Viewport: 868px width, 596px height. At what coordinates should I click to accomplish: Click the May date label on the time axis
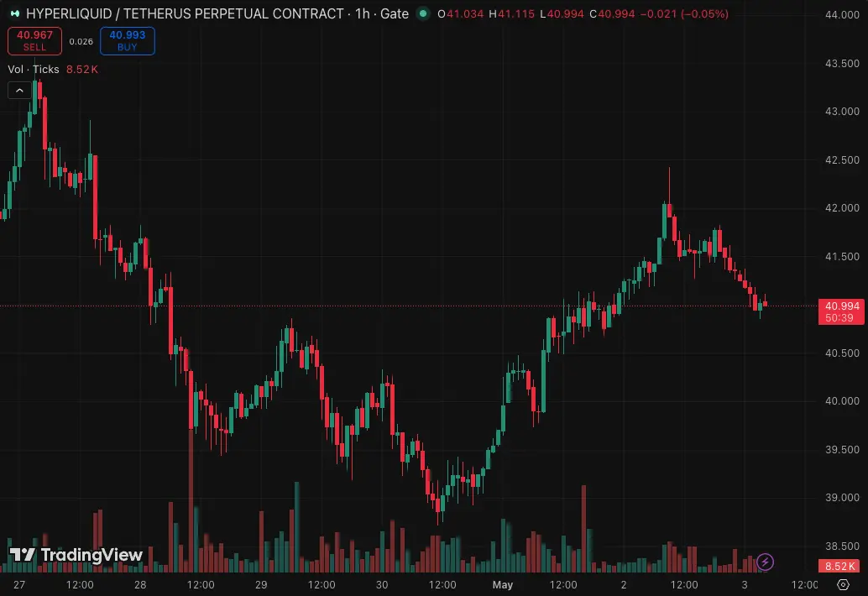click(x=503, y=584)
